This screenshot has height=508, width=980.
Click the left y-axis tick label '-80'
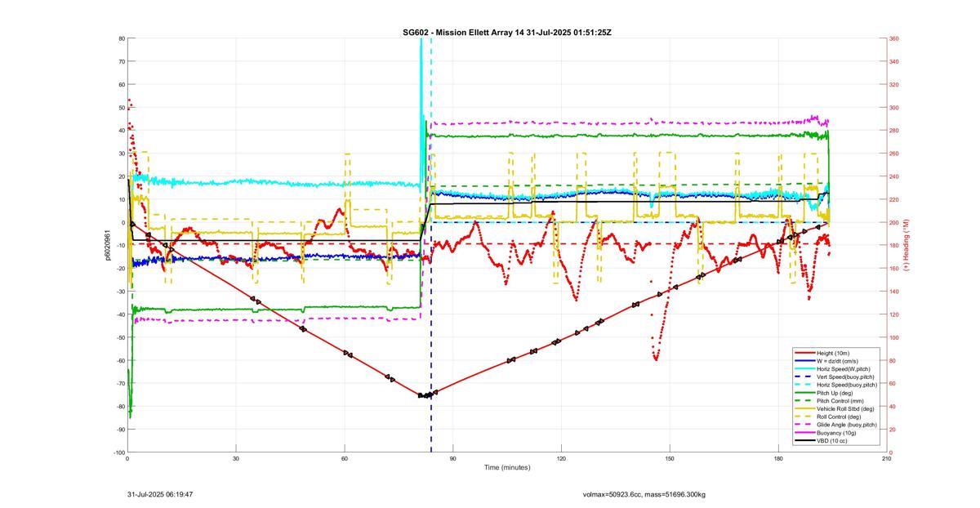tap(119, 407)
